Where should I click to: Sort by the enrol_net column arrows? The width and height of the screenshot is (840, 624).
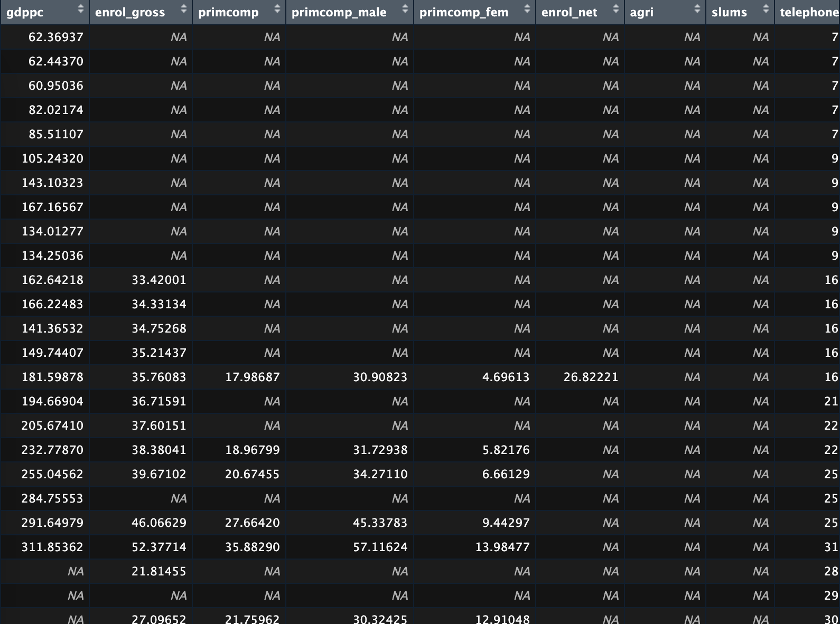tap(615, 8)
